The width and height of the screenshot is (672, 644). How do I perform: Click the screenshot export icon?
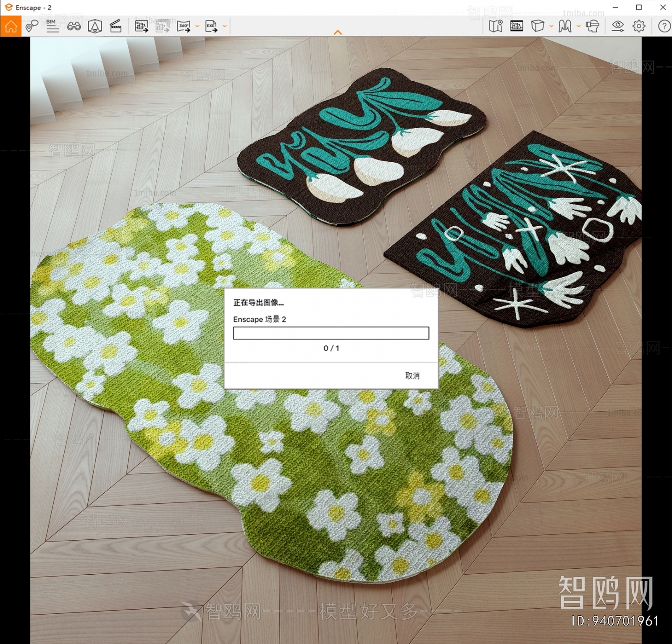click(x=141, y=26)
